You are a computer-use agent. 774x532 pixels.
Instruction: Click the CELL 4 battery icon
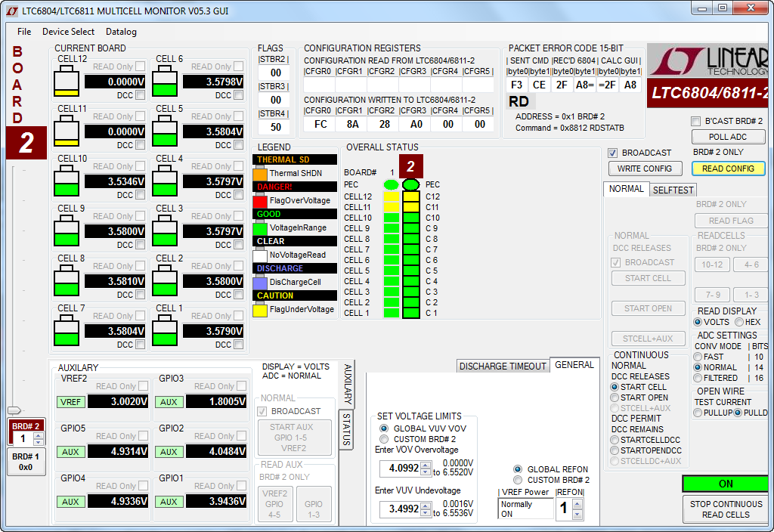165,181
